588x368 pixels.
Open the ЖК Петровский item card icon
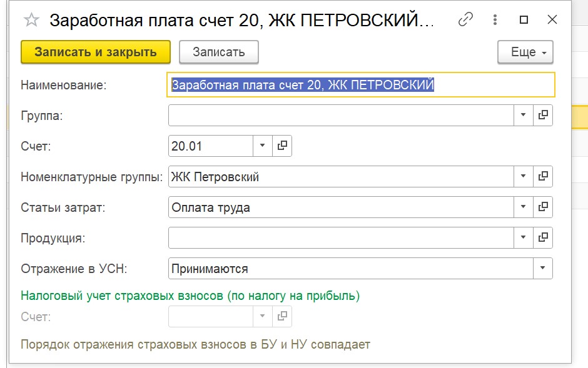543,176
